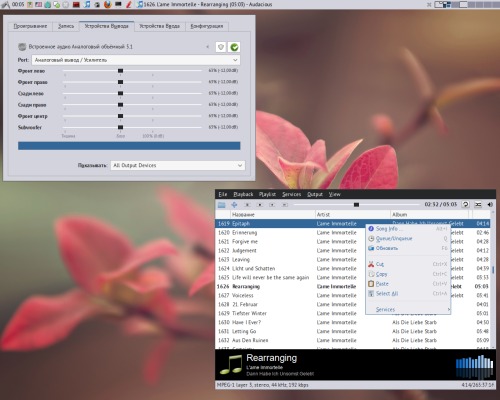The height and width of the screenshot is (400, 500).
Task: Open the All Output Devices dropdown
Action: point(178,165)
